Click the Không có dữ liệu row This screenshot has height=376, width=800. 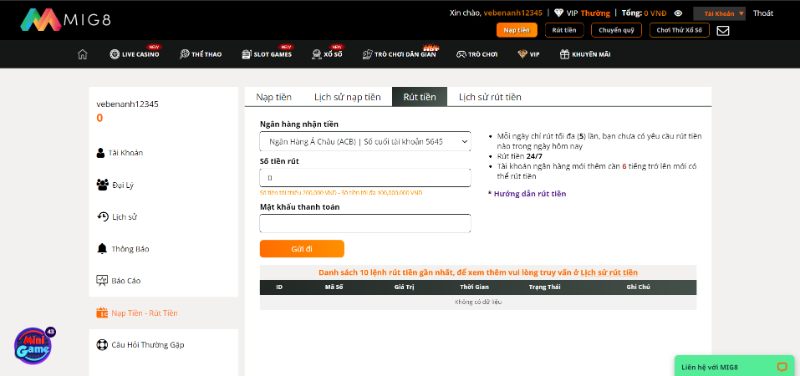[x=478, y=302]
